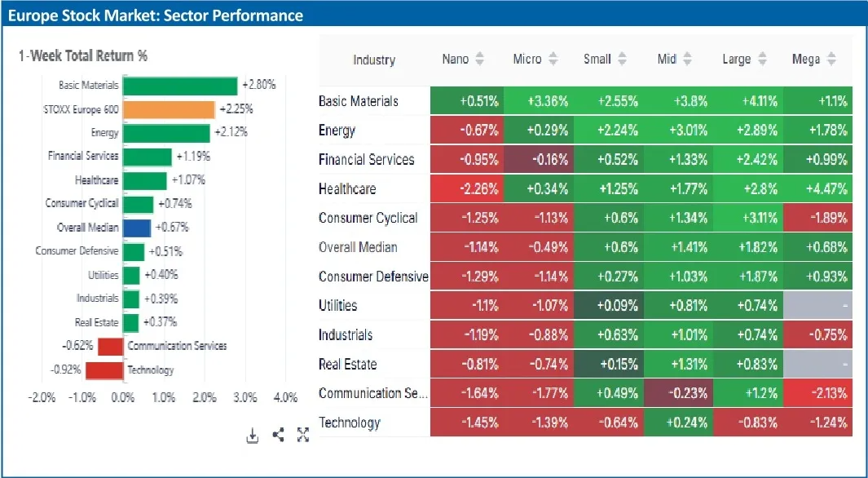Click the Micro column sort arrows
Viewport: 868px width, 478px height.
(553, 60)
